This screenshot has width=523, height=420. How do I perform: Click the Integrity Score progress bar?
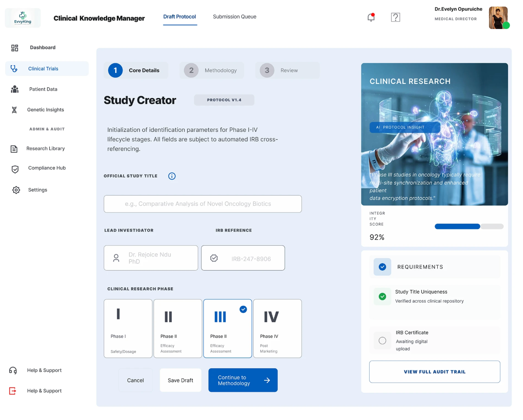click(469, 227)
